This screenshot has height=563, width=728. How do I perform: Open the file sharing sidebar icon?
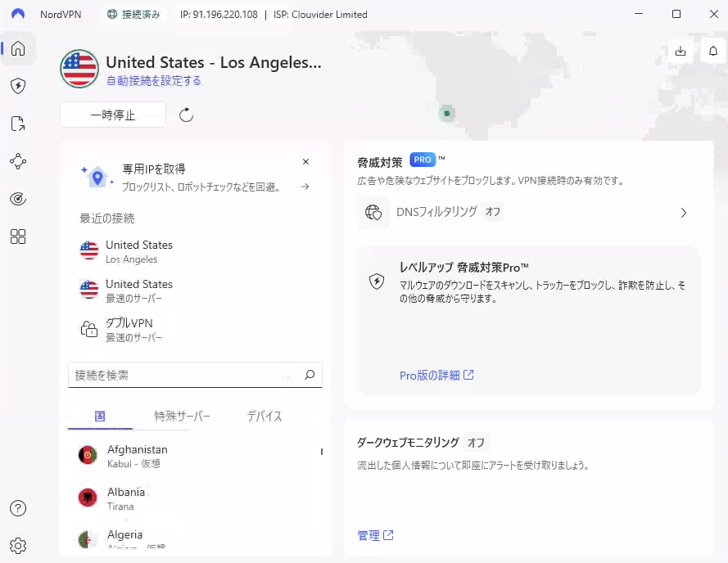[x=18, y=124]
